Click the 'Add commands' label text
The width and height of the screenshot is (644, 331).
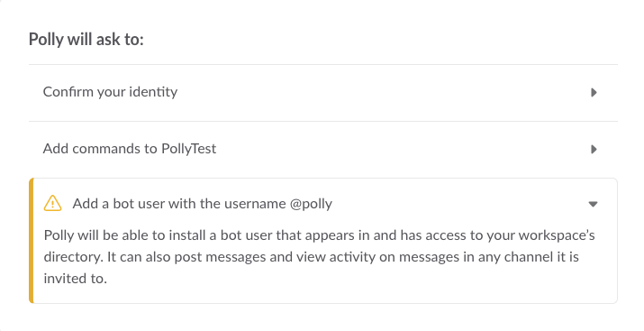pyautogui.click(x=92, y=149)
